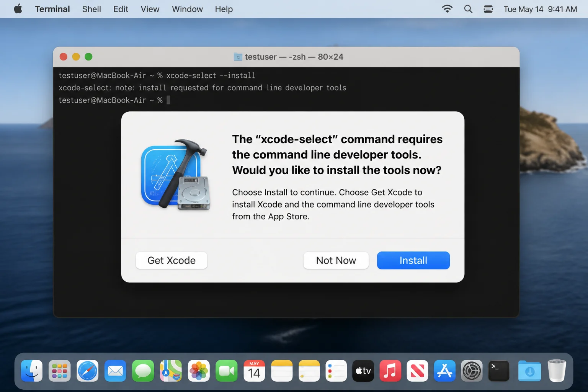This screenshot has width=588, height=392.
Task: Click the dialog heading text about xcode-select
Action: 337,155
